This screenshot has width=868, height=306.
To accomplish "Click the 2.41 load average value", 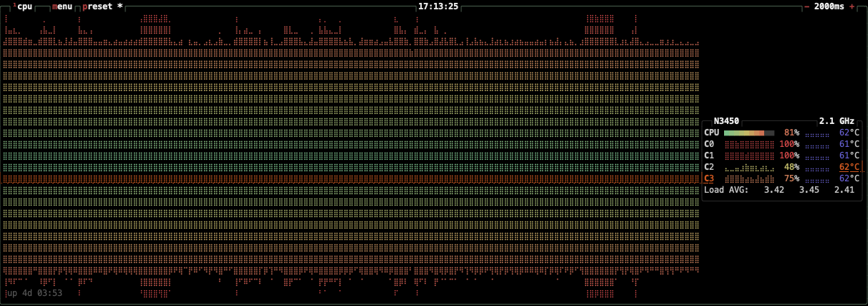I will point(844,190).
